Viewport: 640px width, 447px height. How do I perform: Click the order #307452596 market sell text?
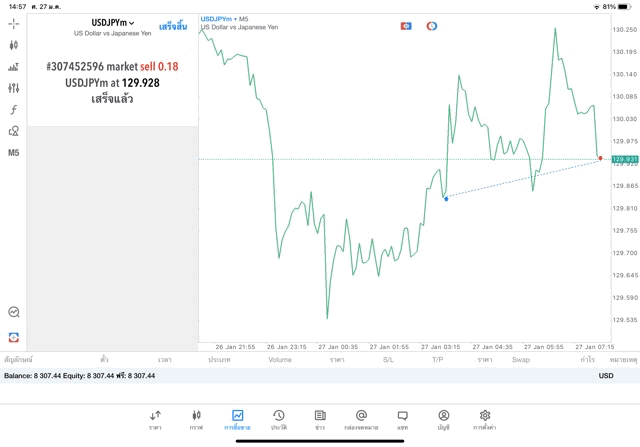112,67
